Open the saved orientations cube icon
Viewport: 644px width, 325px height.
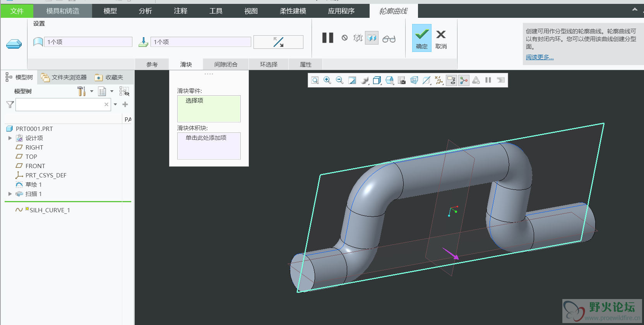point(389,80)
